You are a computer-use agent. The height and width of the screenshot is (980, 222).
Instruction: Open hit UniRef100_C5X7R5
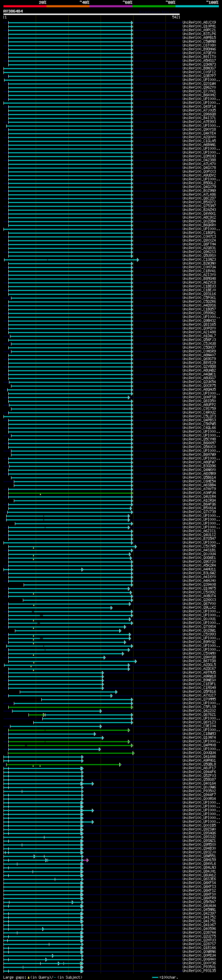[199, 546]
